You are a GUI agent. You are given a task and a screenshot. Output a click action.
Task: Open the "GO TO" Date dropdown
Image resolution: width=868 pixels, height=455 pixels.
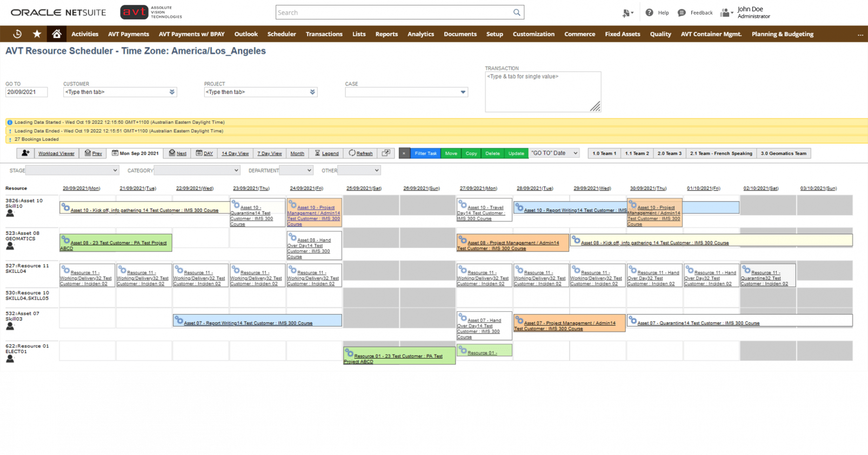(555, 153)
